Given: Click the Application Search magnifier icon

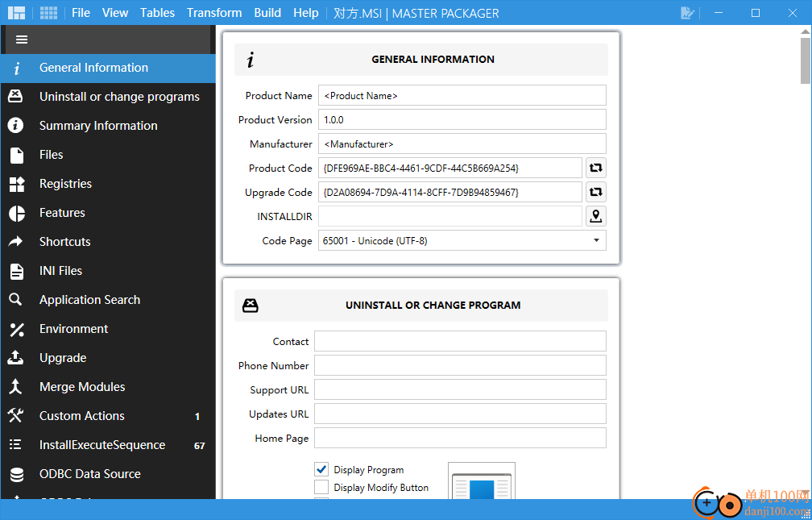Looking at the screenshot, I should pos(15,300).
